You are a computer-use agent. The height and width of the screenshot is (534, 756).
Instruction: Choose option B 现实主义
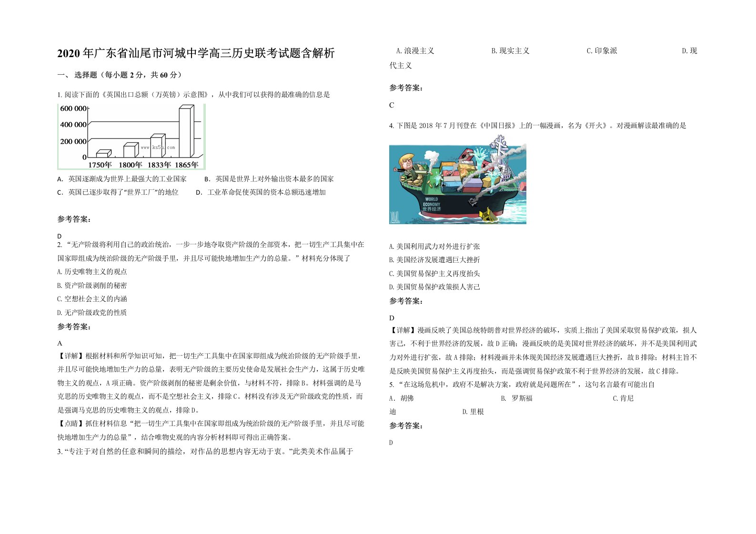pyautogui.click(x=510, y=51)
